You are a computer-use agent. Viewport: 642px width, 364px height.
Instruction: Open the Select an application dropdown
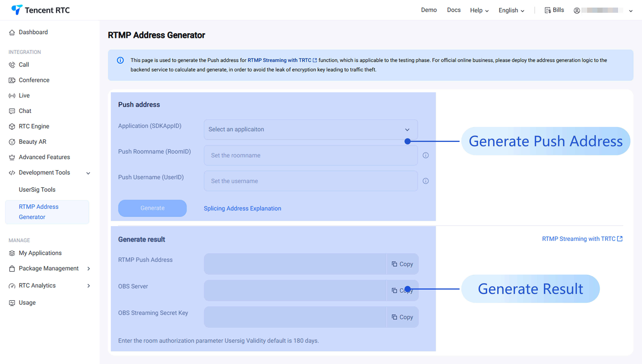(310, 130)
